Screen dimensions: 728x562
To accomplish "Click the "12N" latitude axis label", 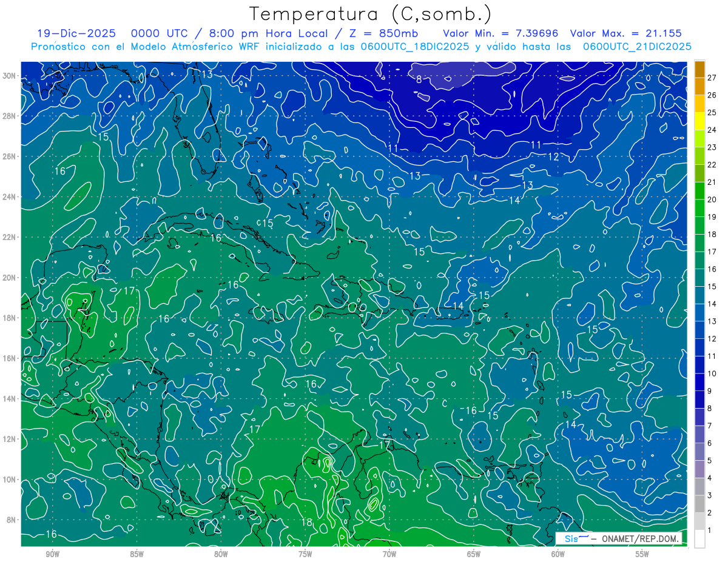I will pos(10,439).
